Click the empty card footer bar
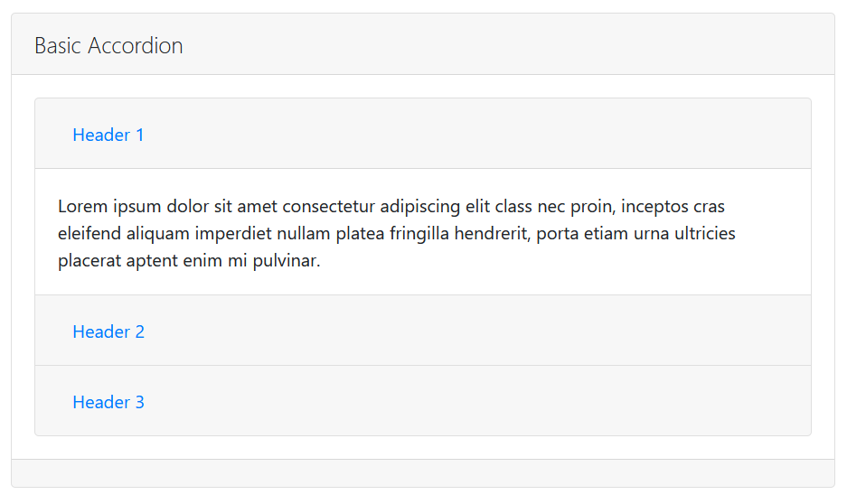This screenshot has width=847, height=504. 423,473
